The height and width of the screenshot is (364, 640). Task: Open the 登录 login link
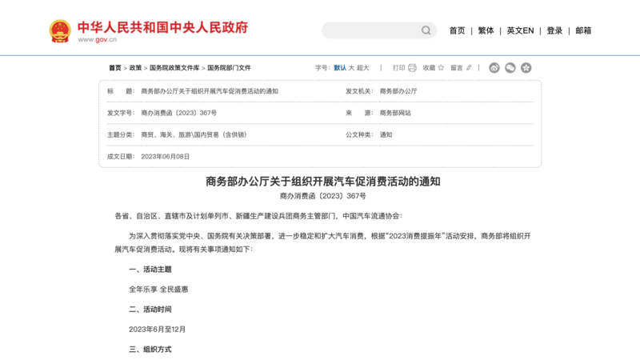coord(554,30)
